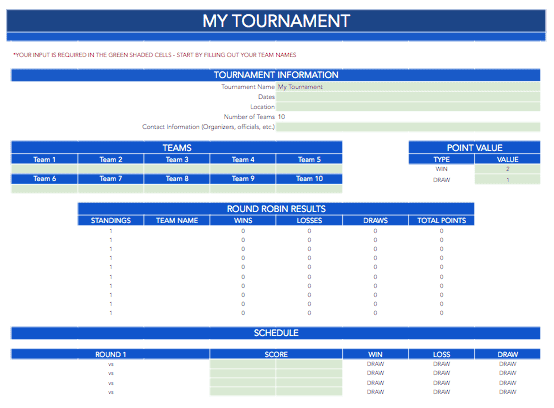Select the DRAW point value cell
554x408 pixels.
coord(507,180)
